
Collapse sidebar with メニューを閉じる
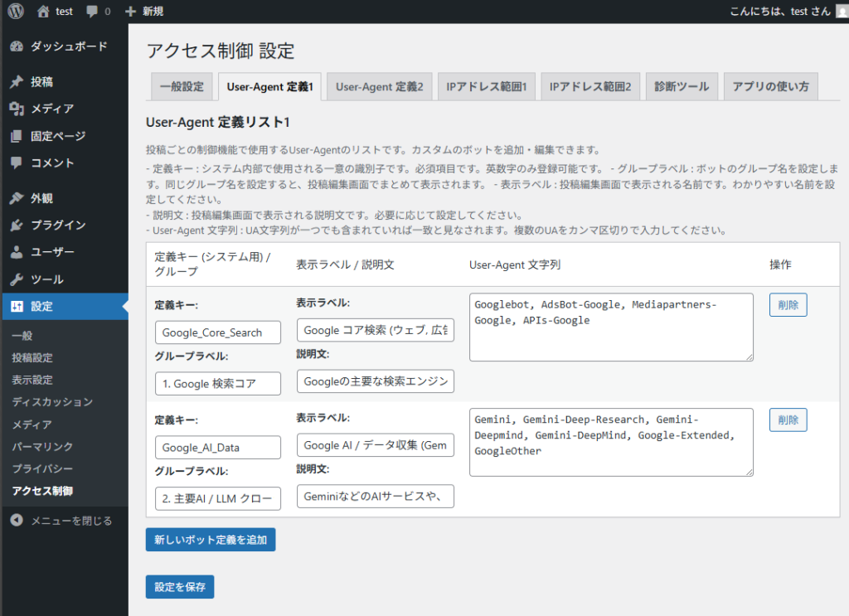(70, 521)
